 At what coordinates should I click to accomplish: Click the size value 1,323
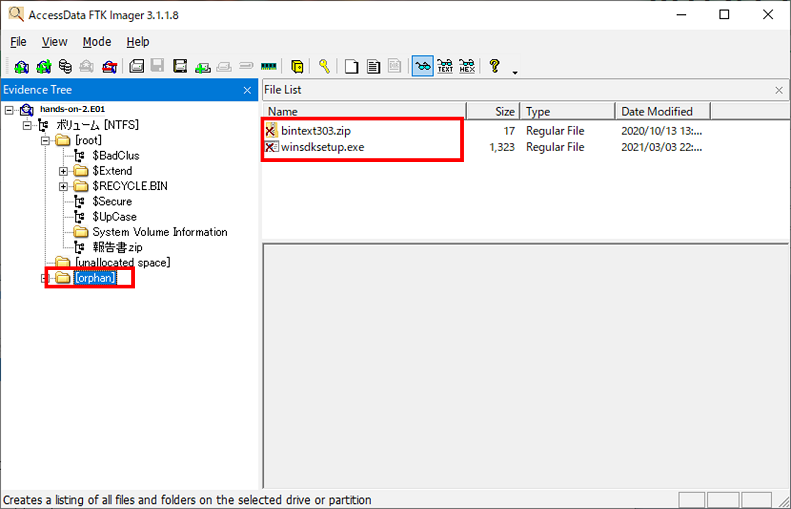tap(502, 147)
